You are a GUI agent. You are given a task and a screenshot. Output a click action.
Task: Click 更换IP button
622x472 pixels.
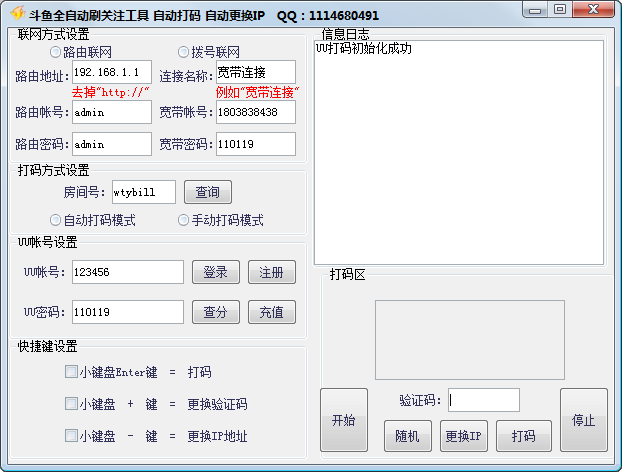[464, 436]
